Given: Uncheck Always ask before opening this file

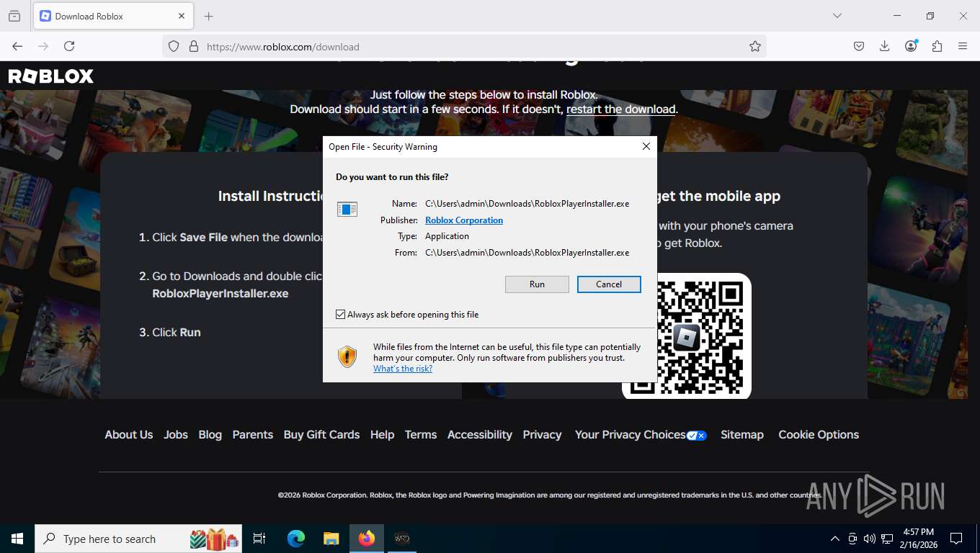Looking at the screenshot, I should 341,315.
